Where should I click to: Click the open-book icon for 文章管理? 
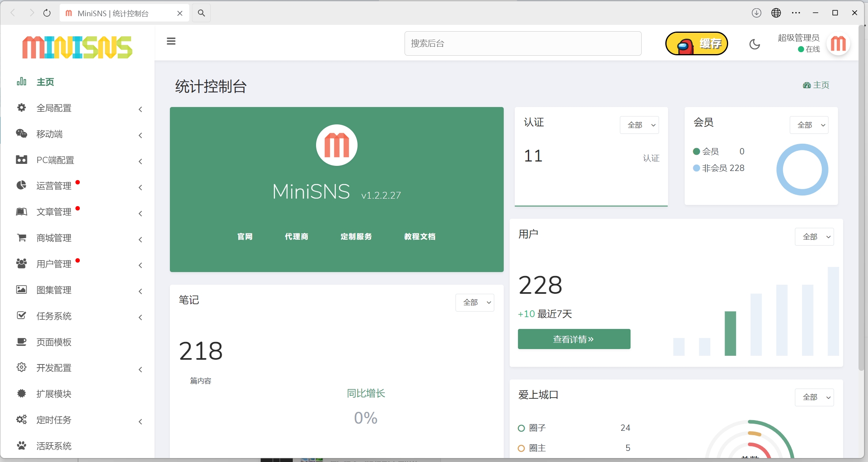pos(21,212)
